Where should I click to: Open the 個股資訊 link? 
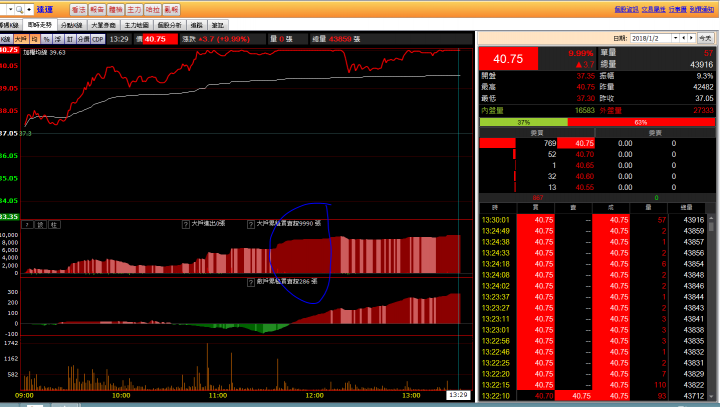pos(626,9)
